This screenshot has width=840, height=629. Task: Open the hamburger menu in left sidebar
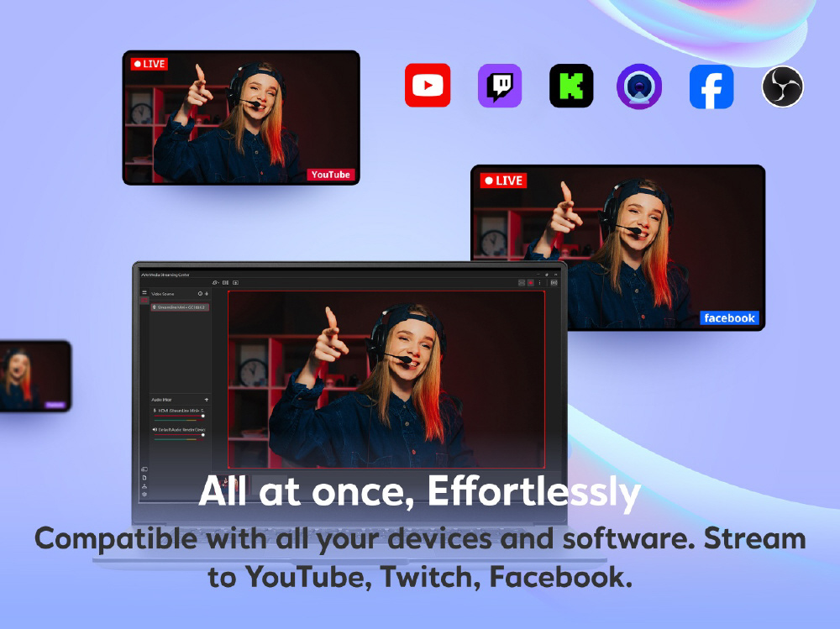(144, 292)
